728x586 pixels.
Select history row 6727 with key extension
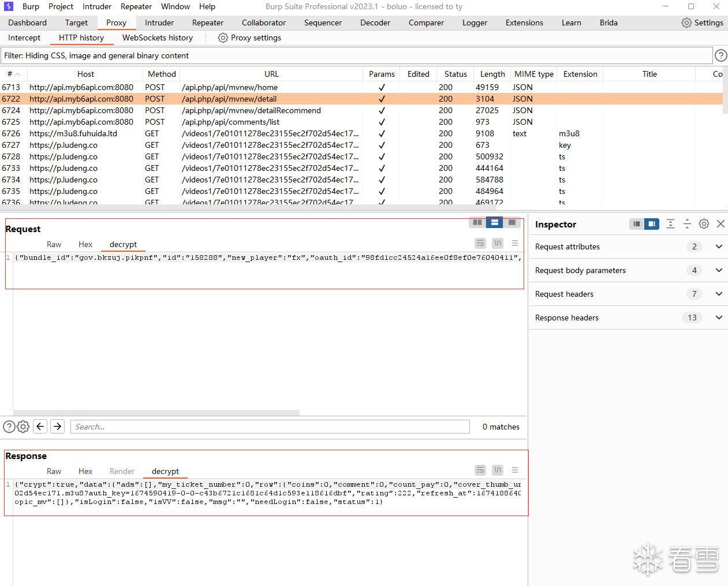point(361,145)
